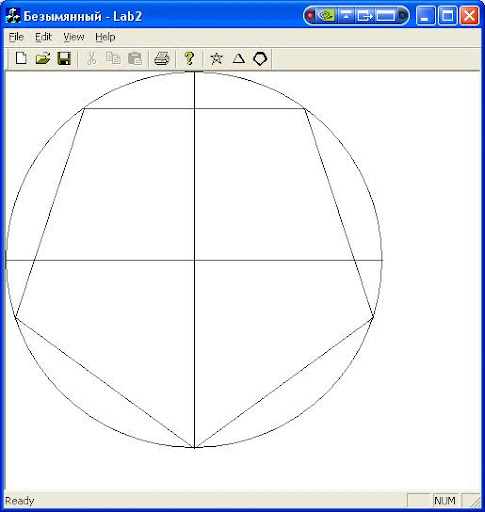
Task: Print the drawing via the printer icon
Action: [x=162, y=59]
